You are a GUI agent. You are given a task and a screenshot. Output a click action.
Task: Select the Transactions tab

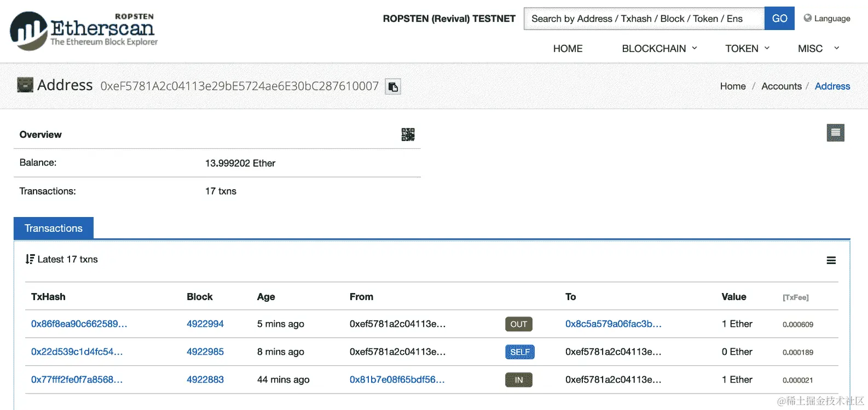click(54, 229)
